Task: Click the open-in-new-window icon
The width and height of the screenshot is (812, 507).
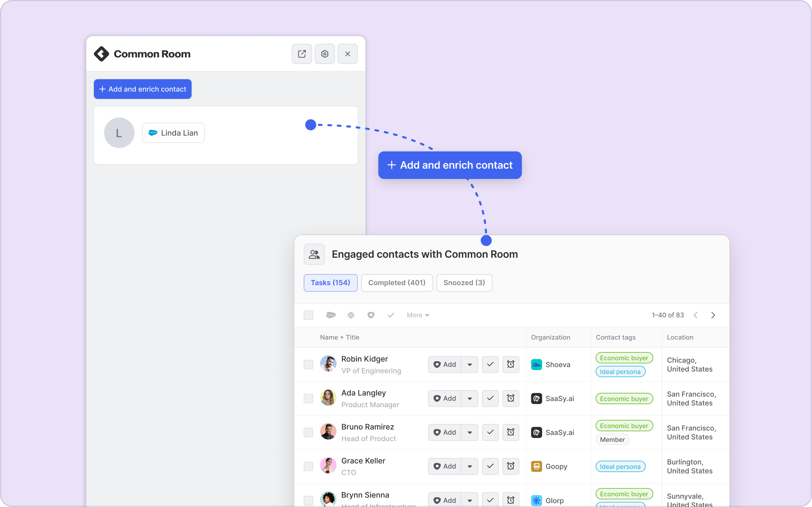Action: (302, 54)
